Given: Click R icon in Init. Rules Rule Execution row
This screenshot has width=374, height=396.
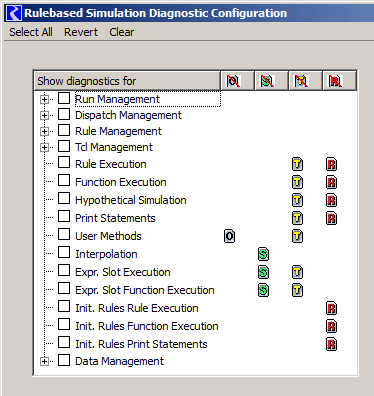Looking at the screenshot, I should [x=331, y=308].
